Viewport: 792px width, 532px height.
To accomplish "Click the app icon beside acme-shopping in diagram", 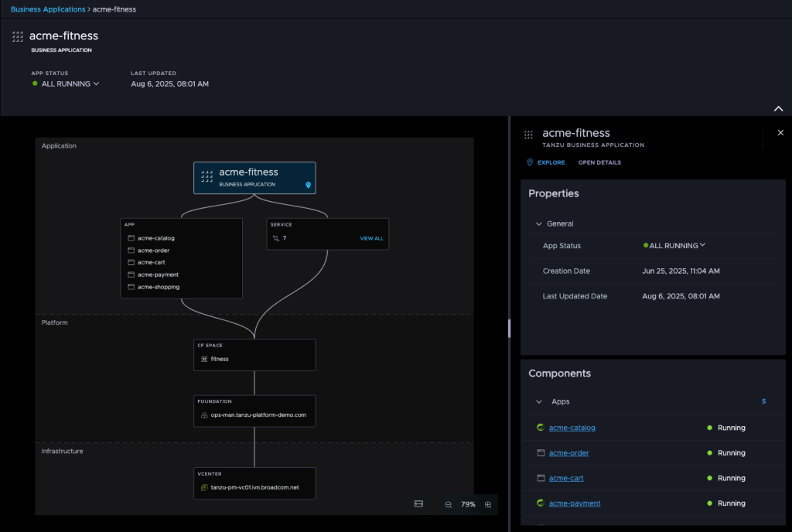I will coord(131,287).
